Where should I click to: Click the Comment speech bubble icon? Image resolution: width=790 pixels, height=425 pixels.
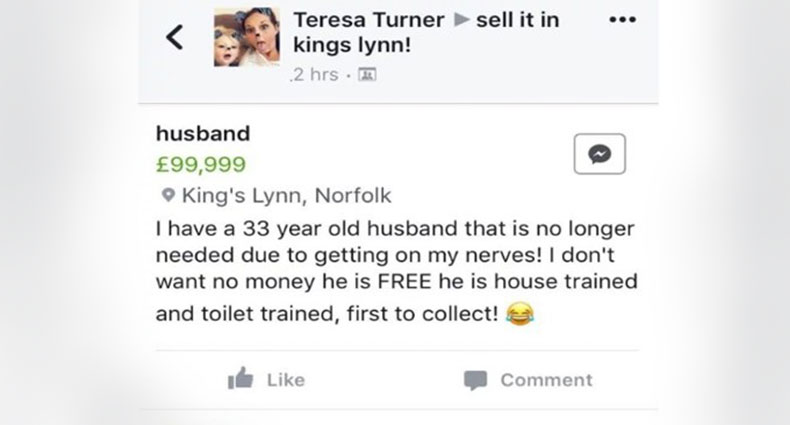coord(475,380)
